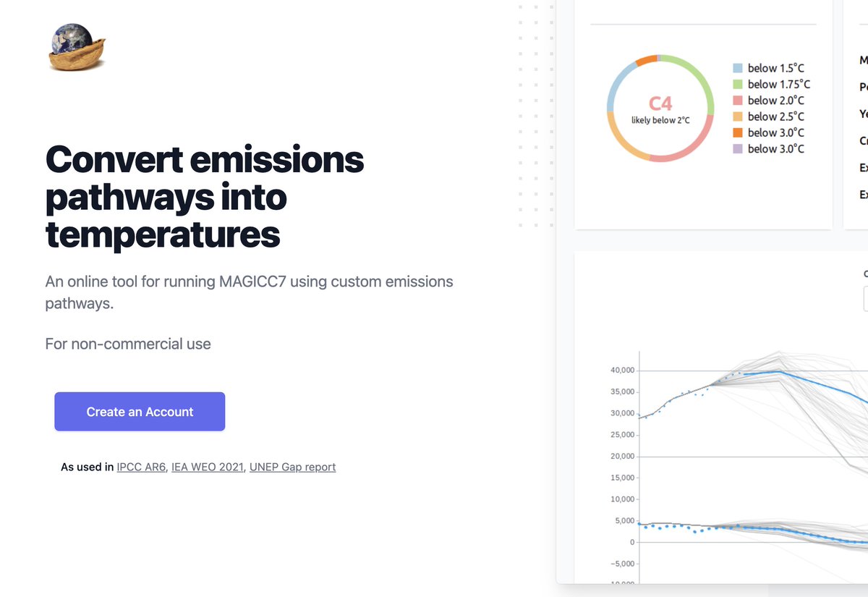Click 'likely below 2°C' text in donut
This screenshot has width=868, height=597.
click(660, 120)
